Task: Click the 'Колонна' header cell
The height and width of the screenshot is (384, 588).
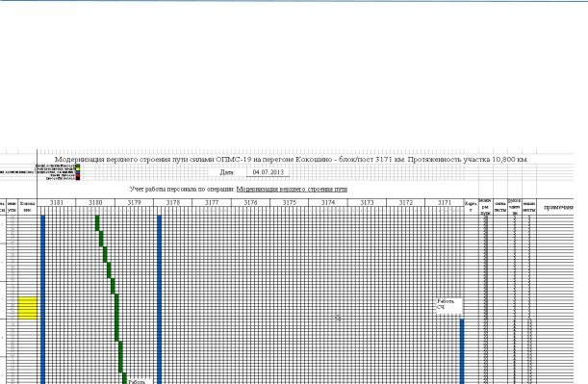Action: coord(27,207)
